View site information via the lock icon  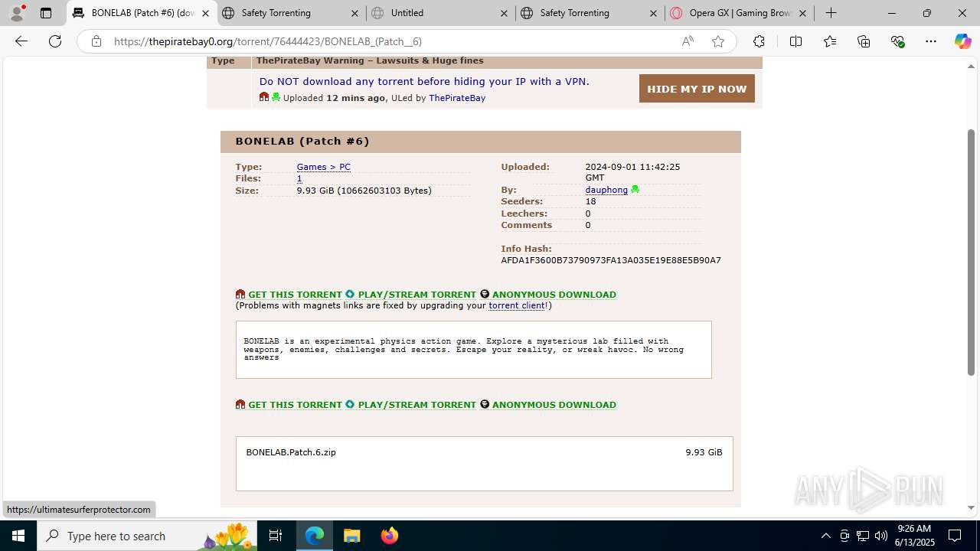[96, 41]
